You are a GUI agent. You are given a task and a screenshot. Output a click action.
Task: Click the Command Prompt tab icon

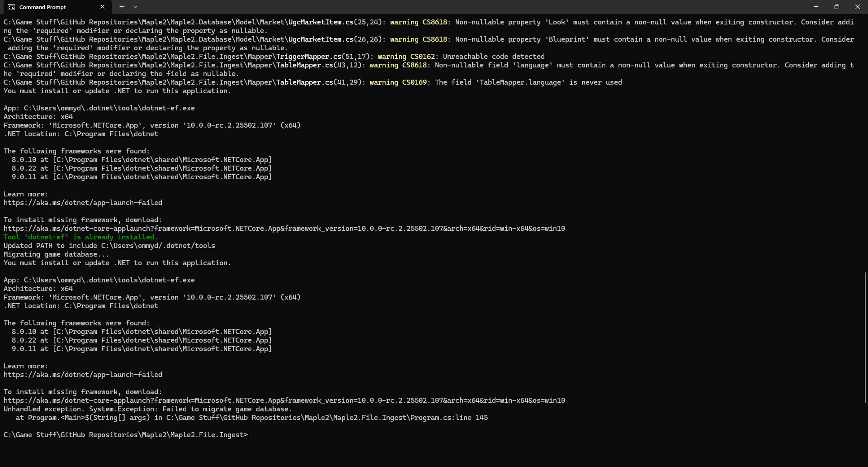pos(11,7)
